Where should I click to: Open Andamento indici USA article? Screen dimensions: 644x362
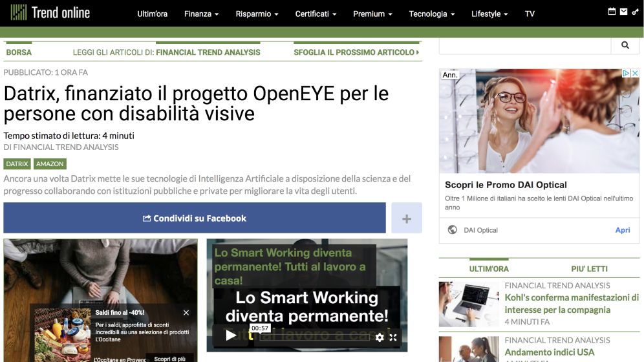pos(549,352)
